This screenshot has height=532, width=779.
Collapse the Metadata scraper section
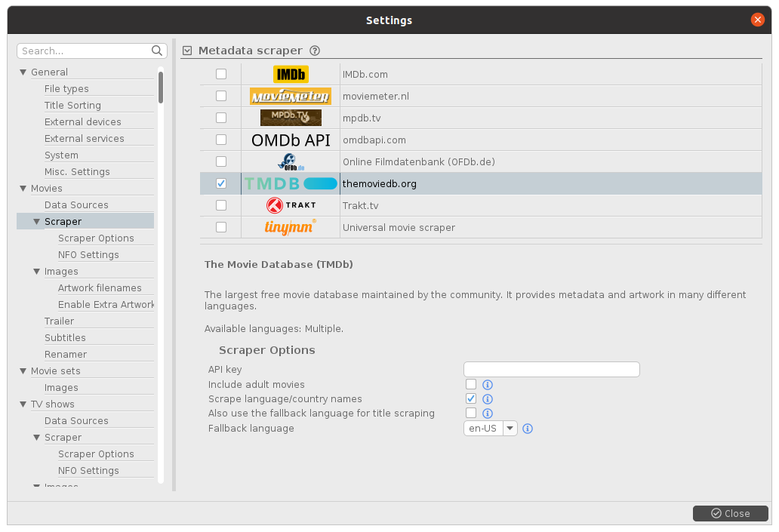coord(188,51)
